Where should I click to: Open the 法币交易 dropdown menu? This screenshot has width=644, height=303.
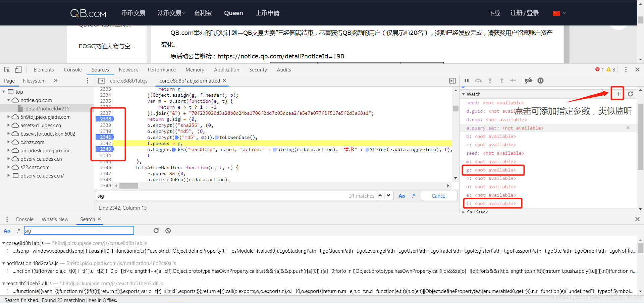click(x=171, y=13)
